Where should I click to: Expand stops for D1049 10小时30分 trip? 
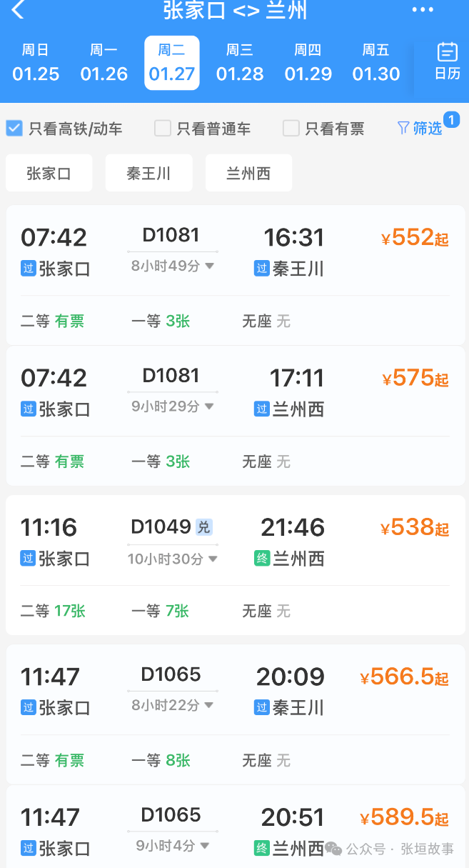(x=212, y=559)
